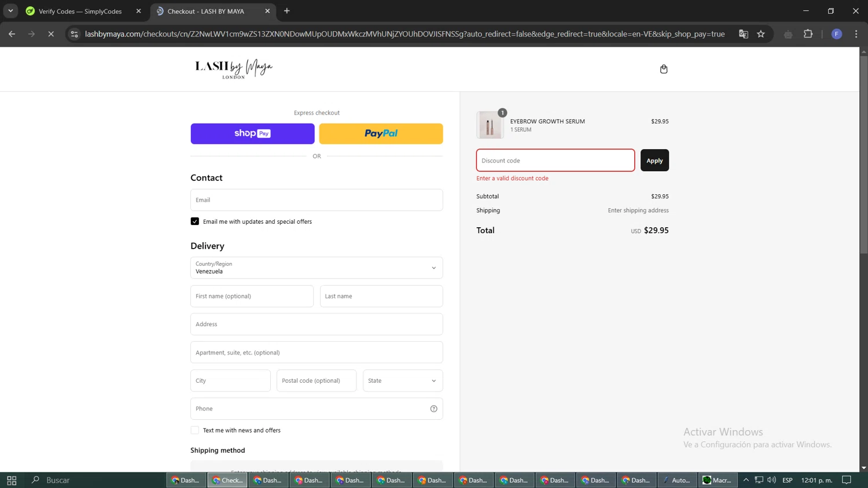Pay with PayPal button

coord(381,134)
